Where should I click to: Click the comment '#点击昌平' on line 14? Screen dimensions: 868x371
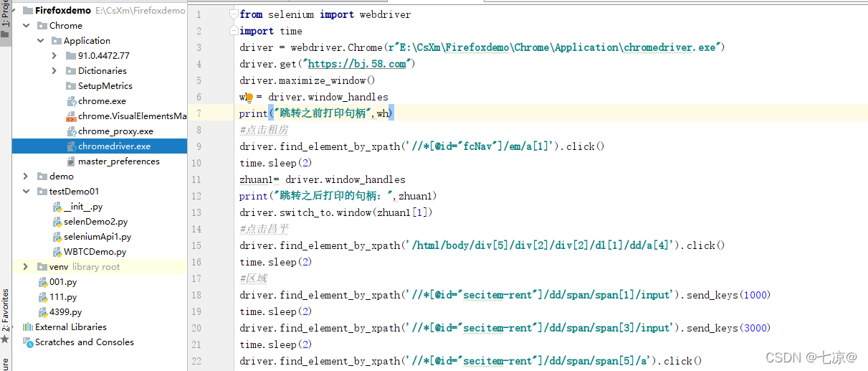264,229
